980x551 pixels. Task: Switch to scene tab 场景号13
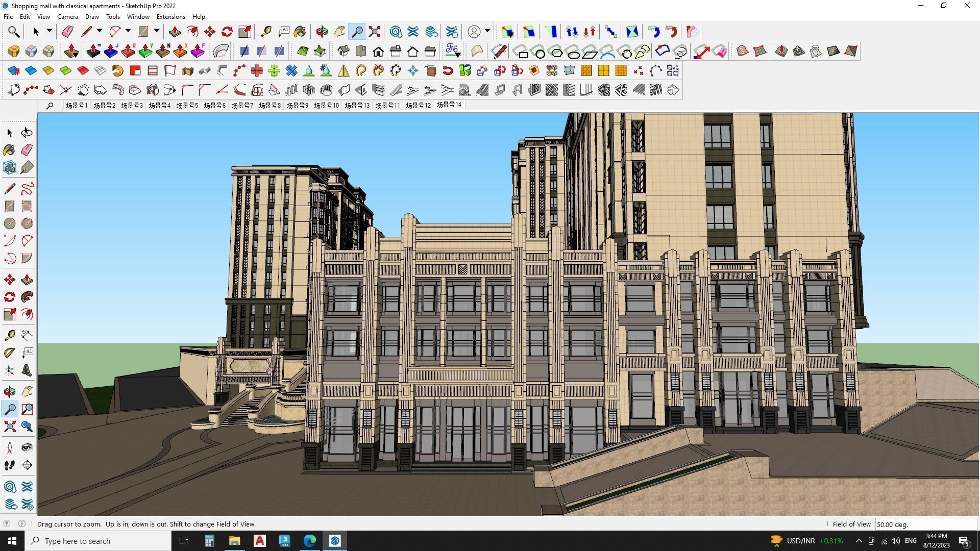[x=357, y=106]
